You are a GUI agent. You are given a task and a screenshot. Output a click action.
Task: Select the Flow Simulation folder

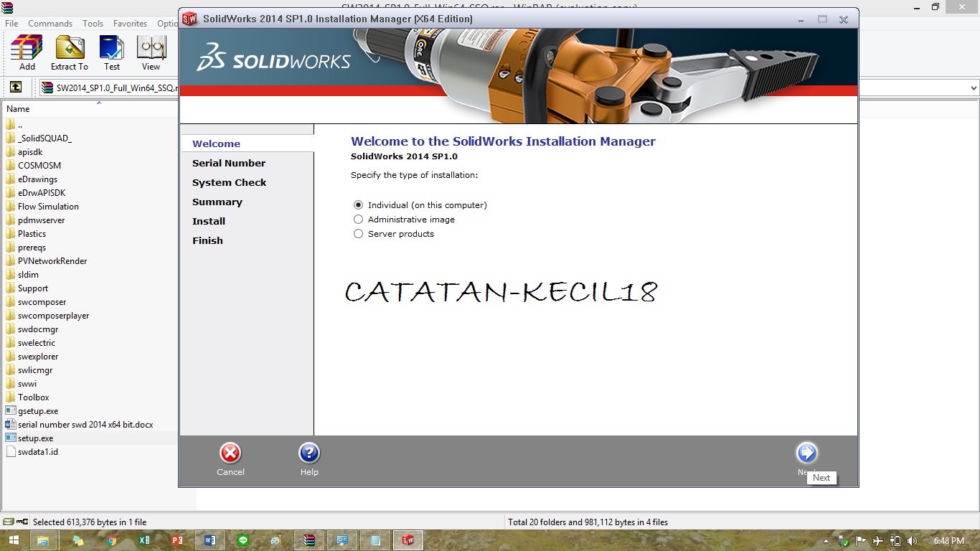[x=48, y=207]
